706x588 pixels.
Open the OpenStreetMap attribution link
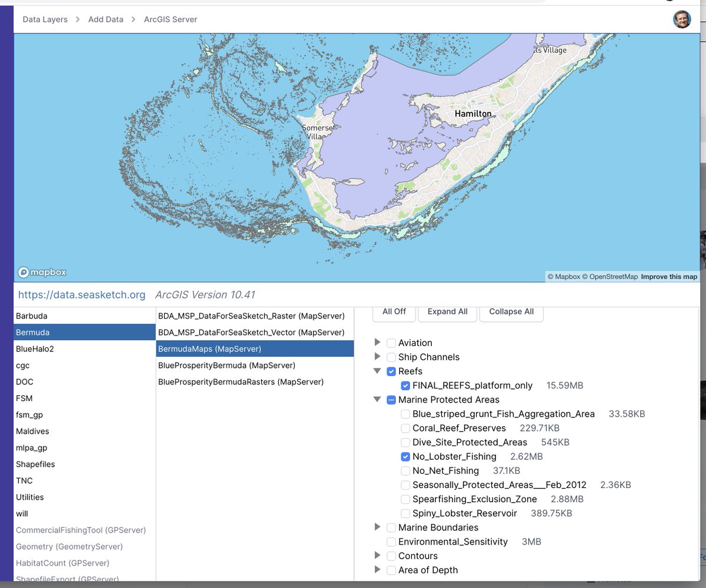click(610, 277)
